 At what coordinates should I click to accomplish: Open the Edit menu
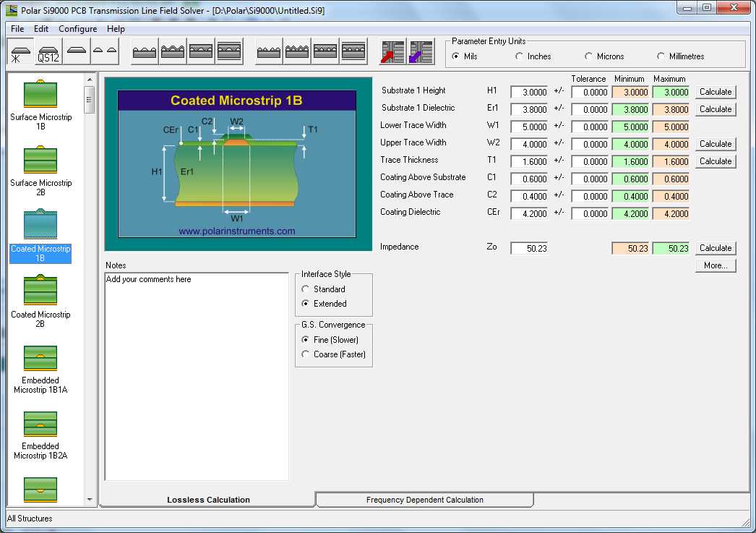coord(41,28)
